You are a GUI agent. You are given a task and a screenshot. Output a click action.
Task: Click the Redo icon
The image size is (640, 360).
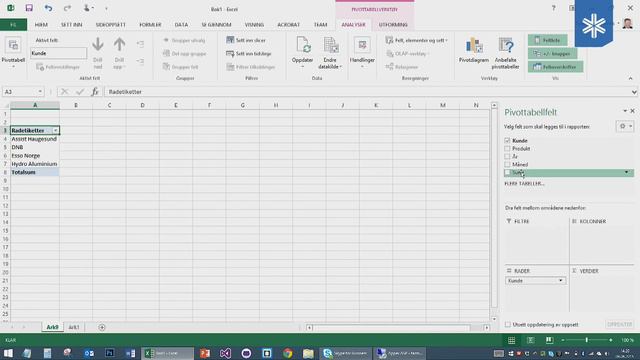tap(67, 8)
